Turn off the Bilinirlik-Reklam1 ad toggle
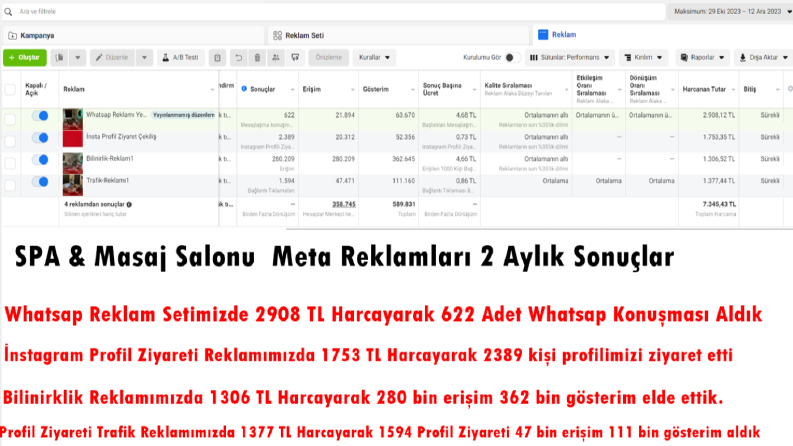This screenshot has height=446, width=793. (x=40, y=160)
